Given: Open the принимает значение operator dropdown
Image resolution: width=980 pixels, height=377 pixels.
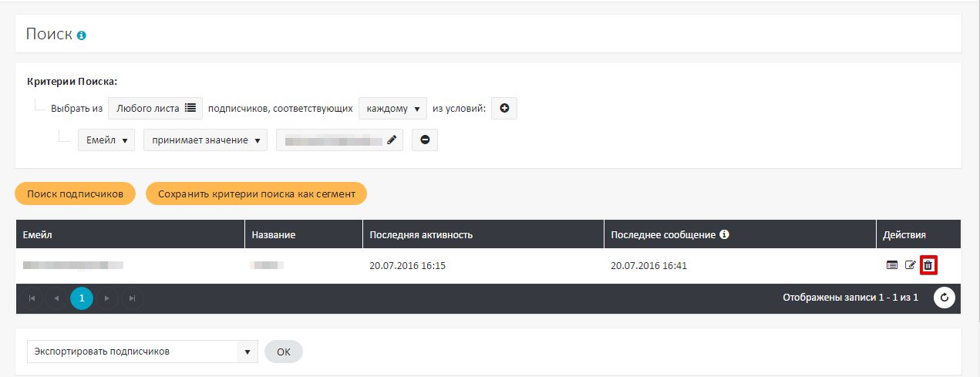Looking at the screenshot, I should click(x=205, y=140).
